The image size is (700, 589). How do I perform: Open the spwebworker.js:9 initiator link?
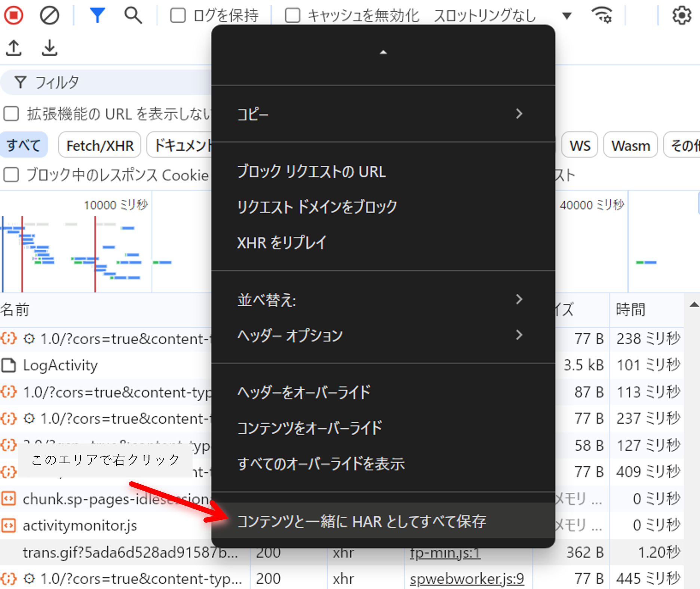467,579
